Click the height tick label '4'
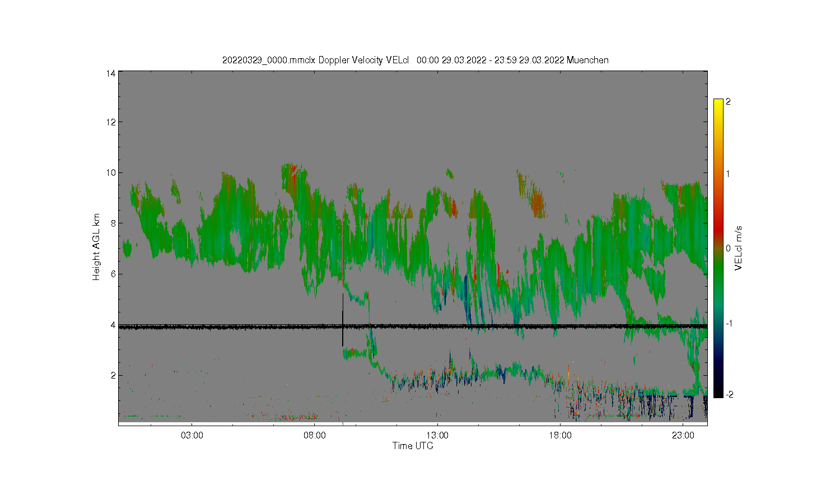Image resolution: width=840 pixels, height=504 pixels. (x=114, y=325)
